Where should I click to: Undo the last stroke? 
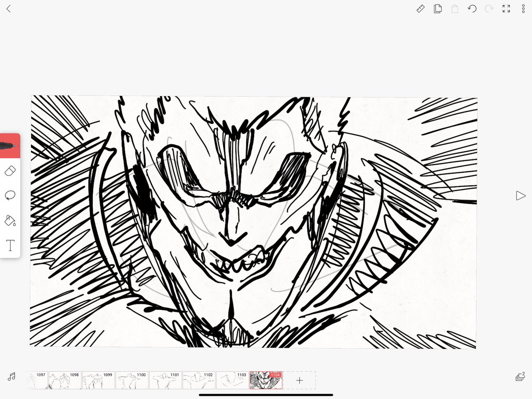[472, 9]
